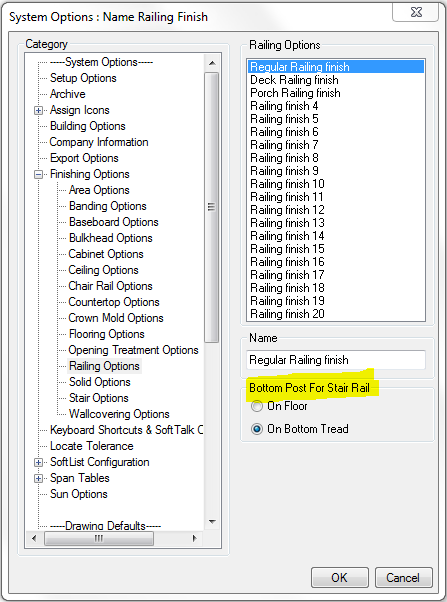Select Company Information in category tree
447x602 pixels.
(x=99, y=142)
